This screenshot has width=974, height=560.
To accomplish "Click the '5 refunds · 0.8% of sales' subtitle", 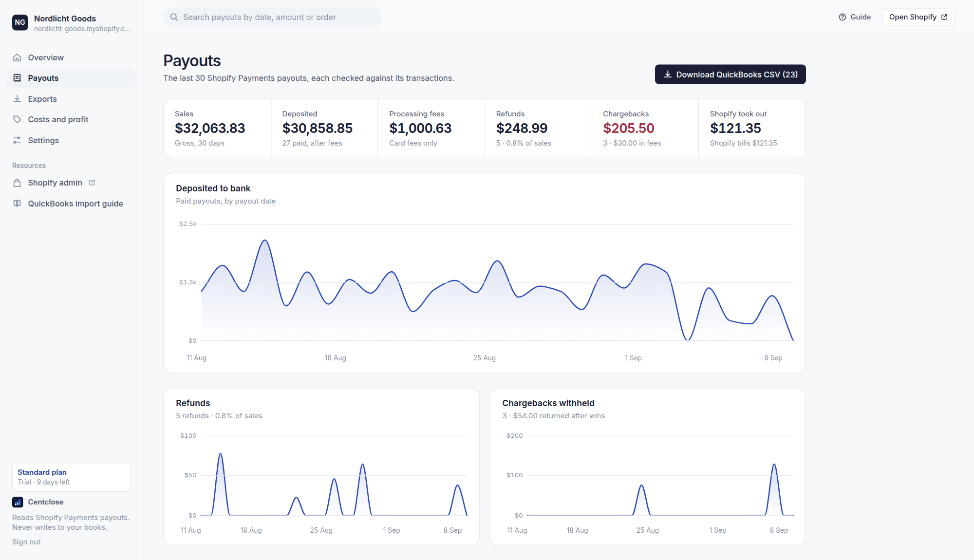I will point(219,416).
